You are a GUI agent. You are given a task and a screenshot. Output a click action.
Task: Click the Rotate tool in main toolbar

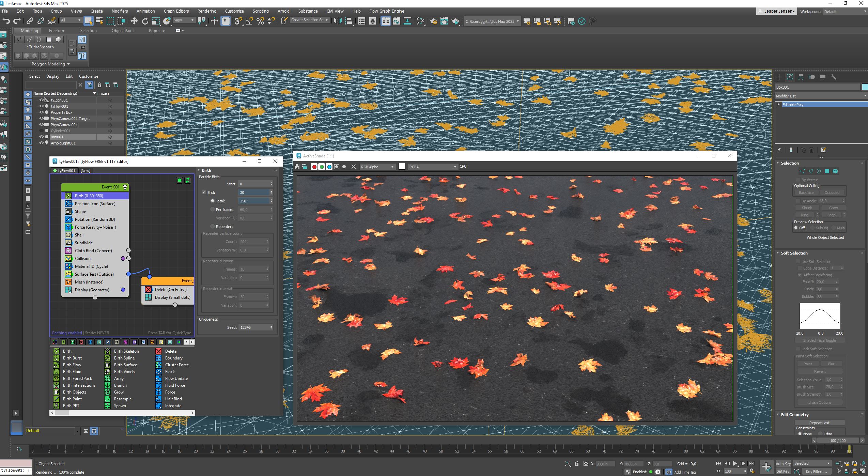[145, 21]
